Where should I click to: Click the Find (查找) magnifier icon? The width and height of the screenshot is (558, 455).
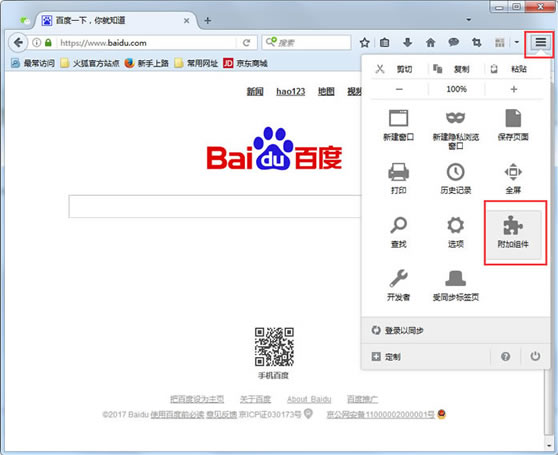399,225
